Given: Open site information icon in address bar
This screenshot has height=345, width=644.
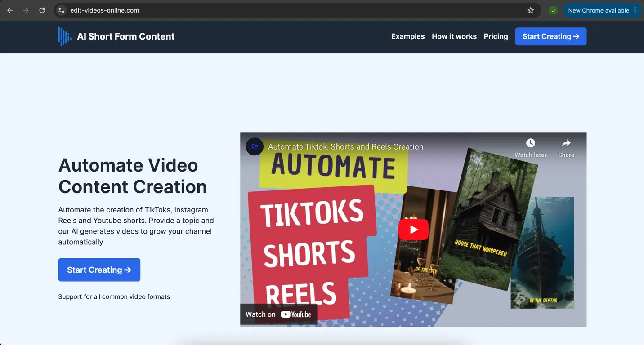Looking at the screenshot, I should (x=62, y=10).
